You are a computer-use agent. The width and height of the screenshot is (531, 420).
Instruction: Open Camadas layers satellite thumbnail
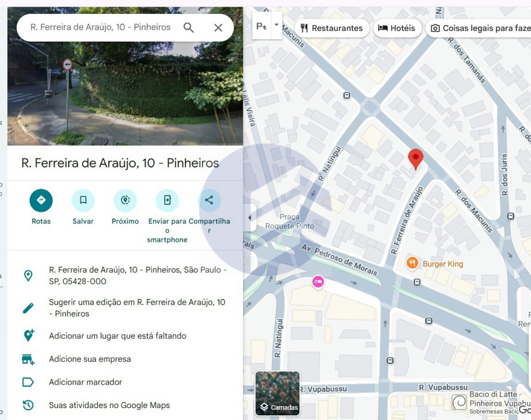pos(277,393)
